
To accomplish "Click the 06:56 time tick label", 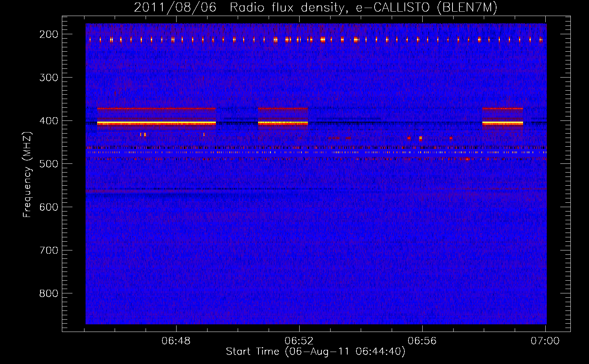I will tap(422, 341).
